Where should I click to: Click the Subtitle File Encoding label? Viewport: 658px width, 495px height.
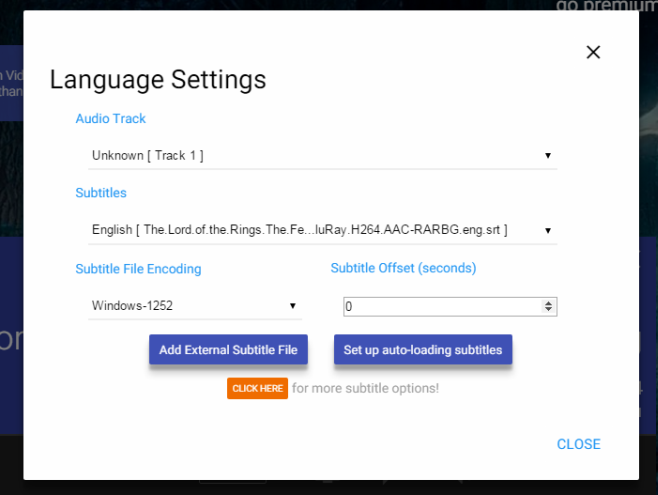click(x=138, y=269)
